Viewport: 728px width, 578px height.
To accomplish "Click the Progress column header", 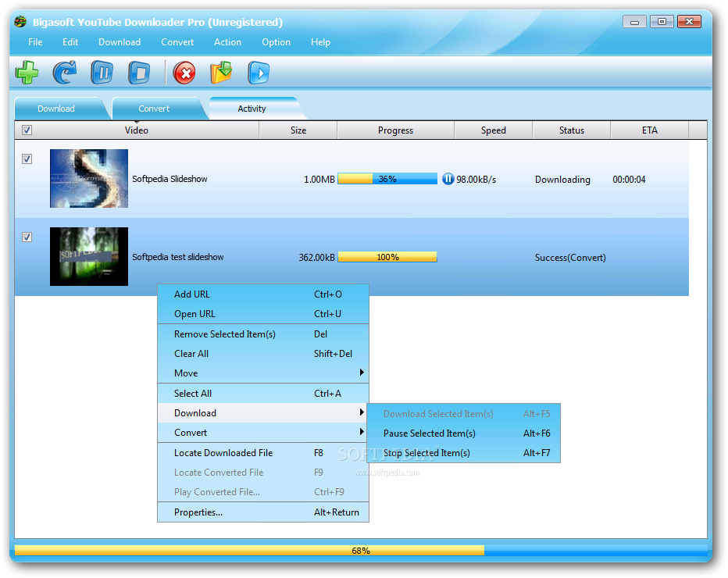I will tap(395, 130).
